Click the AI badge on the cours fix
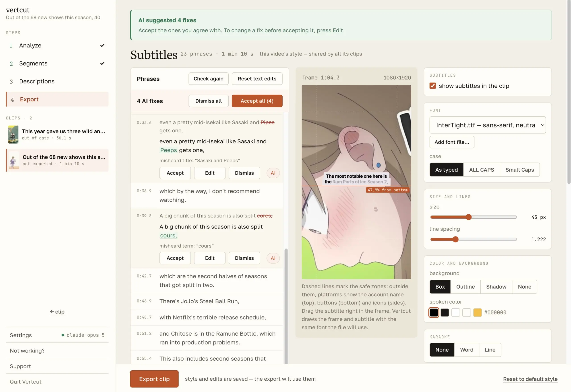The height and width of the screenshot is (392, 571). tap(273, 258)
